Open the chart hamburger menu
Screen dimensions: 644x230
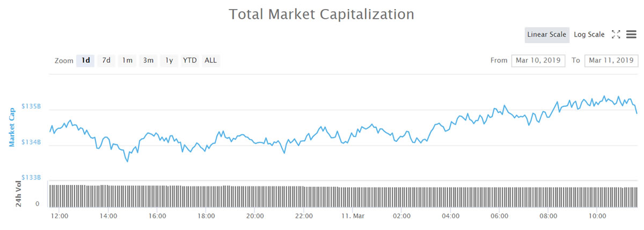(631, 34)
